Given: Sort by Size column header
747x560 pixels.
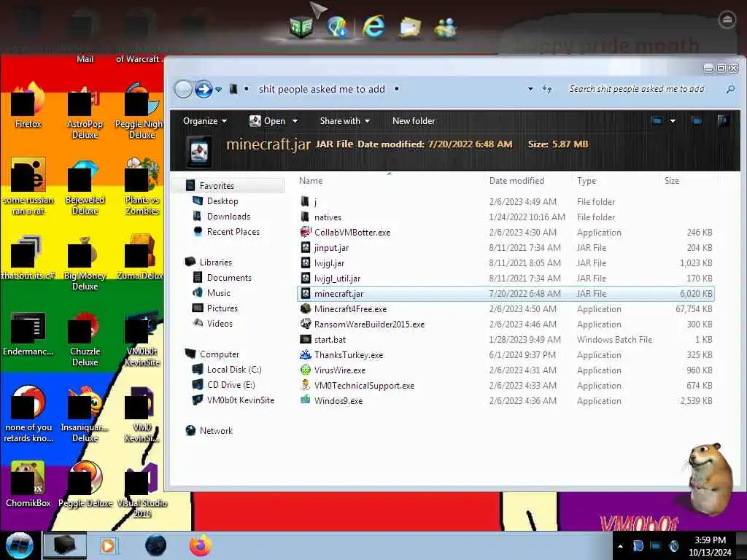Looking at the screenshot, I should pyautogui.click(x=672, y=181).
